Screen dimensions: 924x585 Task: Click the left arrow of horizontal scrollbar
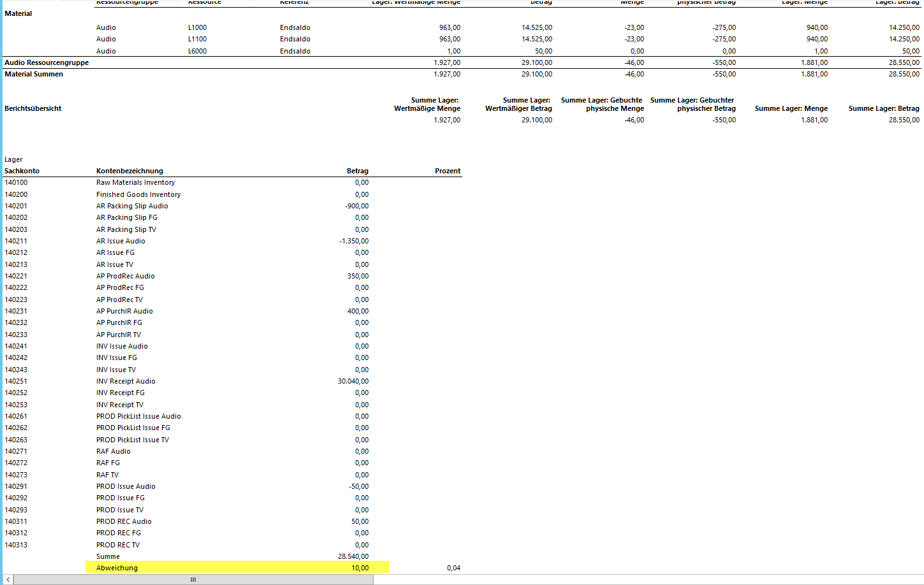coord(8,579)
